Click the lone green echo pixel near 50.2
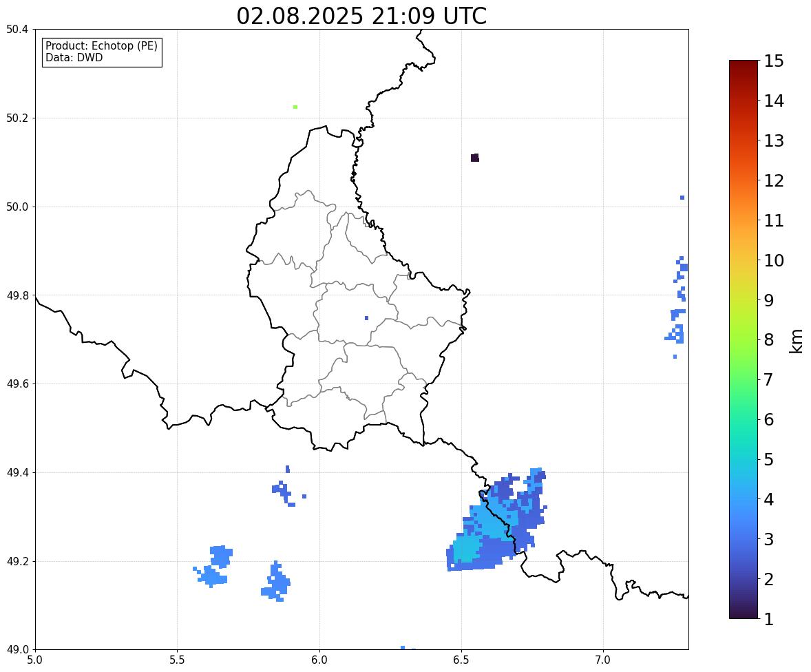 295,107
